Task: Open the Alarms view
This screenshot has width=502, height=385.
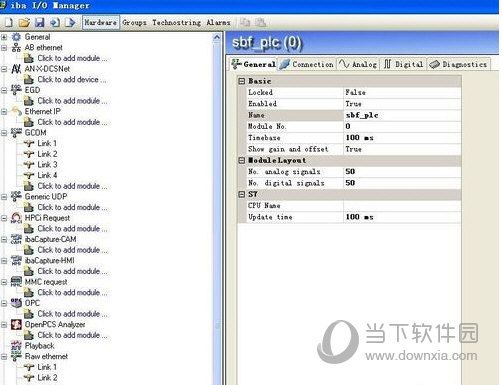Action: coord(218,23)
